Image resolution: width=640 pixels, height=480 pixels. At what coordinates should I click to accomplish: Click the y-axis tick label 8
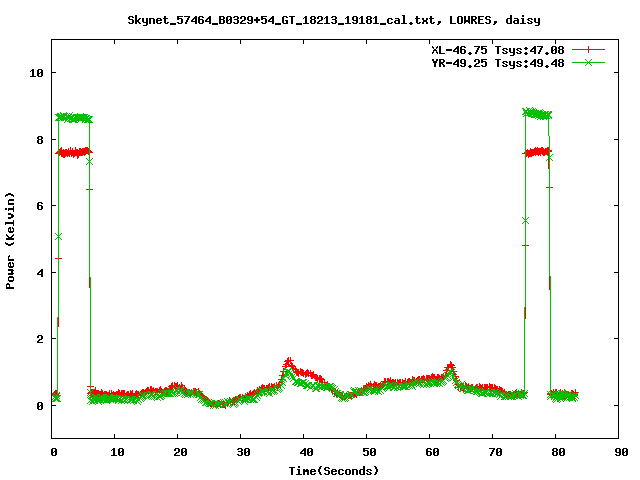coord(40,140)
